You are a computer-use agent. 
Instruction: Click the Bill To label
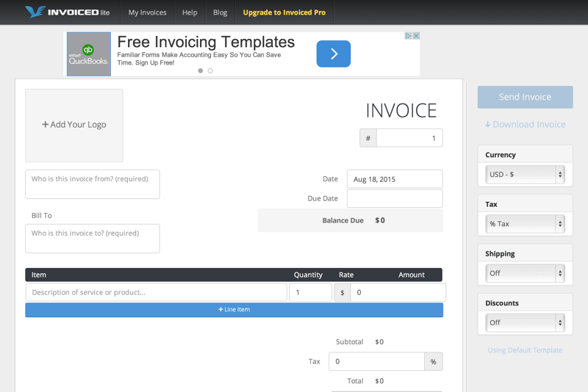coord(42,215)
